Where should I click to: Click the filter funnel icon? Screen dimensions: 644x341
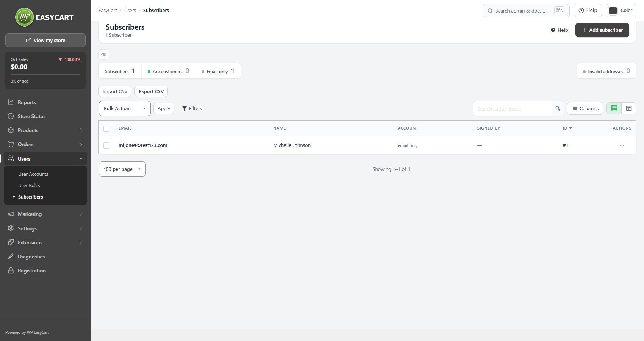point(184,108)
